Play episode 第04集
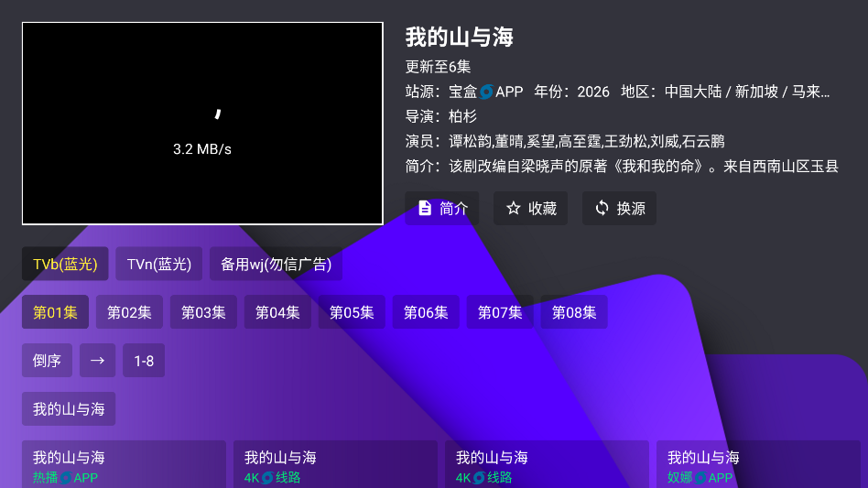The image size is (868, 488). pyautogui.click(x=278, y=312)
